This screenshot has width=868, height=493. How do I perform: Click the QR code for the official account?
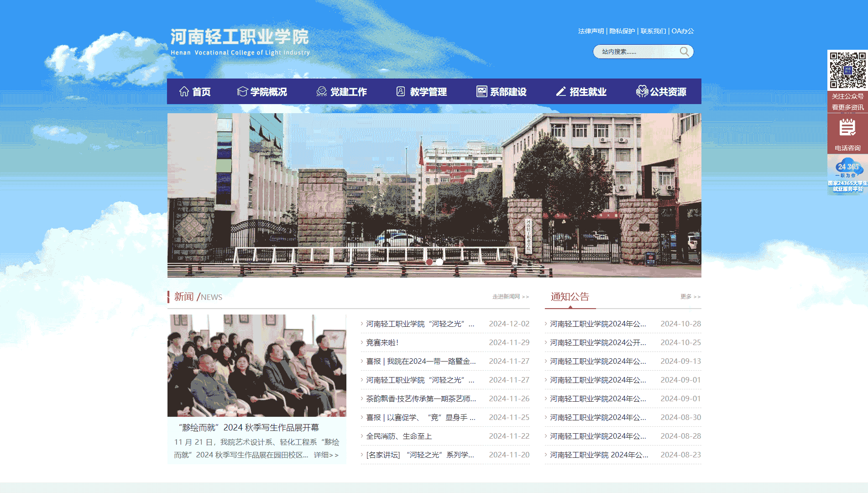(x=847, y=70)
